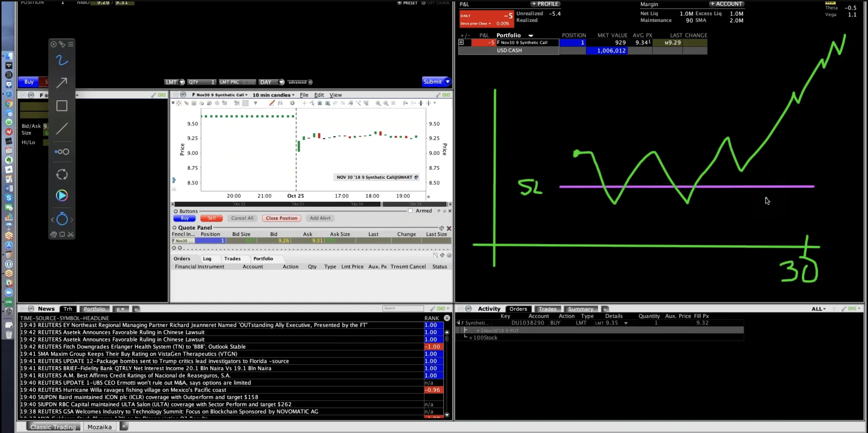
Task: Select the freehand squiggle drawing tool
Action: pyautogui.click(x=62, y=60)
